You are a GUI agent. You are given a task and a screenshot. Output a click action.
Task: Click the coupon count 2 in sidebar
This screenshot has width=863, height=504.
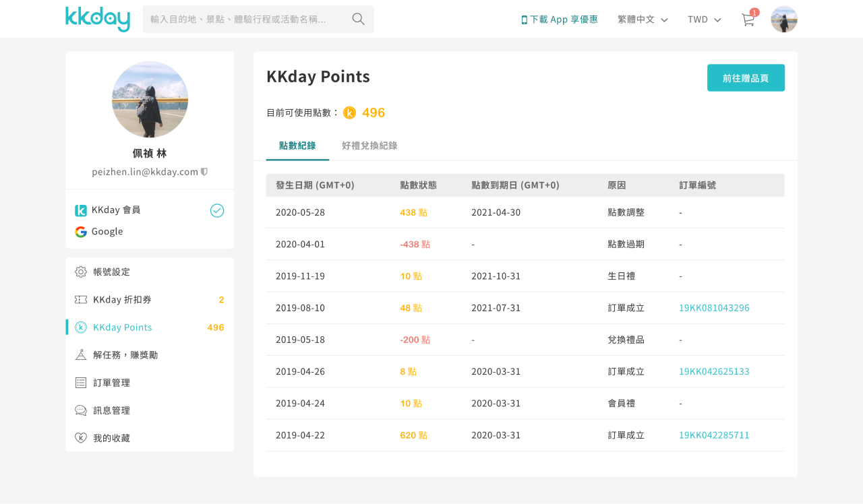221,300
